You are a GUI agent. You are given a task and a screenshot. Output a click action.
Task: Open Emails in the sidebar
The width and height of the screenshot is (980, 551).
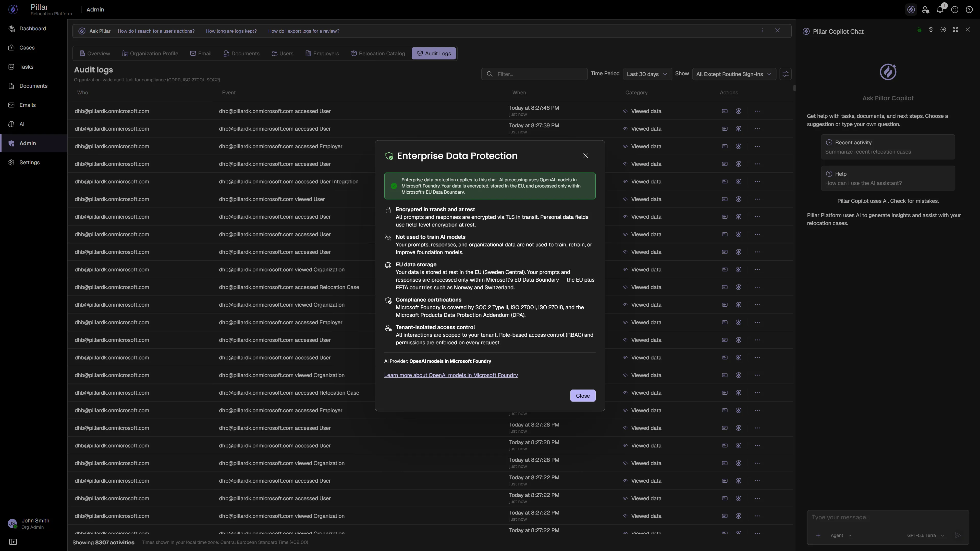[33, 105]
